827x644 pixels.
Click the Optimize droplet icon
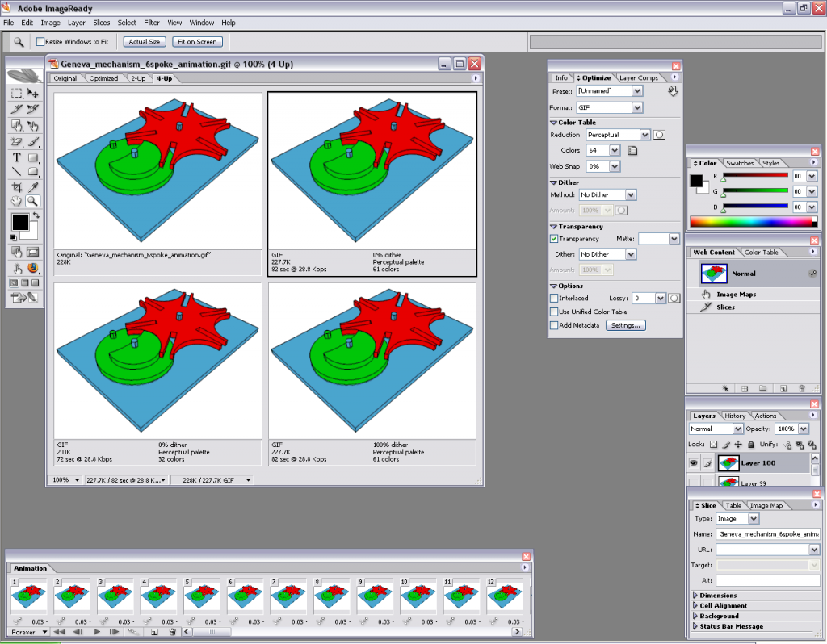point(673,91)
